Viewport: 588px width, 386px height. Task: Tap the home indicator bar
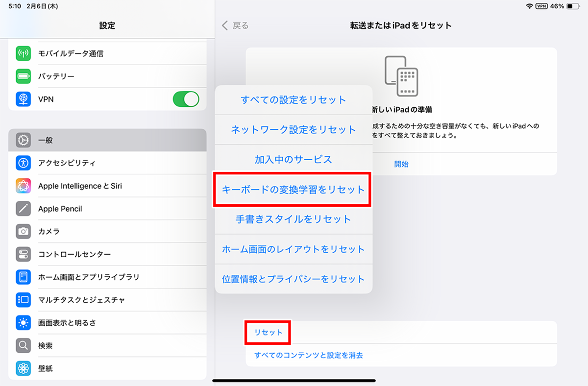coord(294,380)
